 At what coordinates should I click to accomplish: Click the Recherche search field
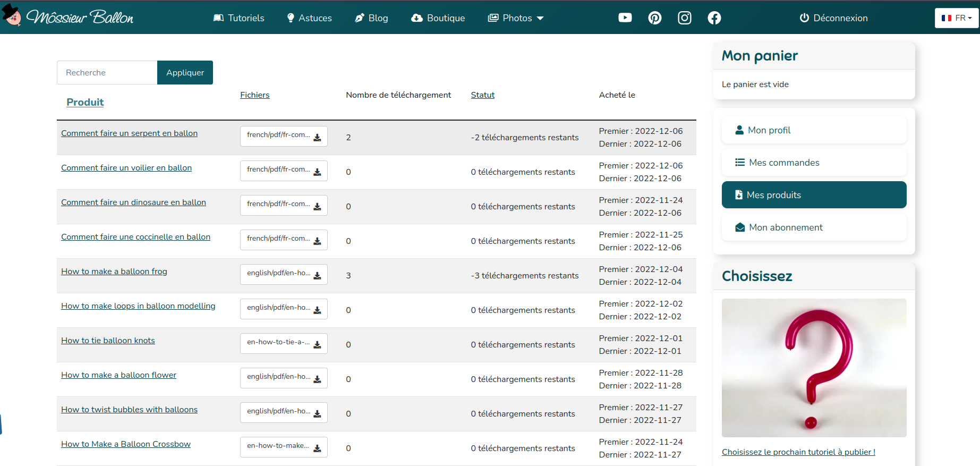(x=107, y=73)
